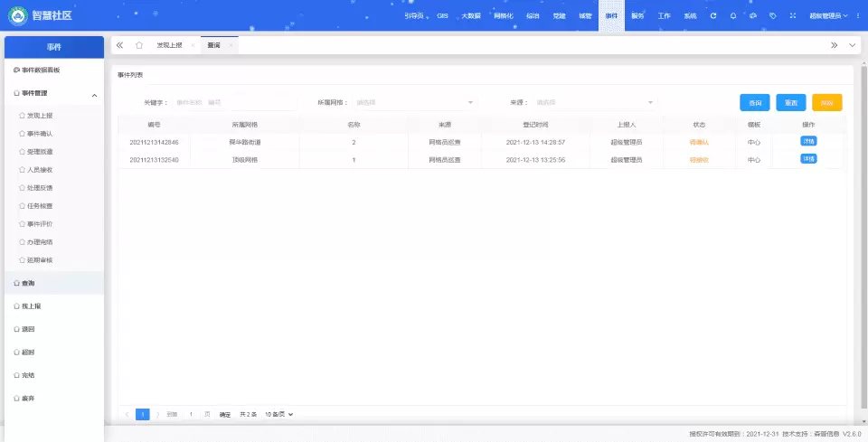Click pagination 确定 button

tap(225, 414)
